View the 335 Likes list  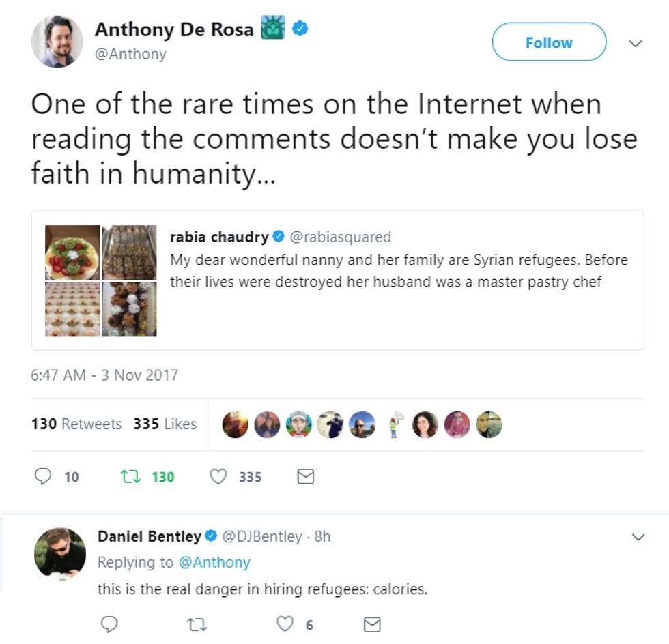coord(165,424)
